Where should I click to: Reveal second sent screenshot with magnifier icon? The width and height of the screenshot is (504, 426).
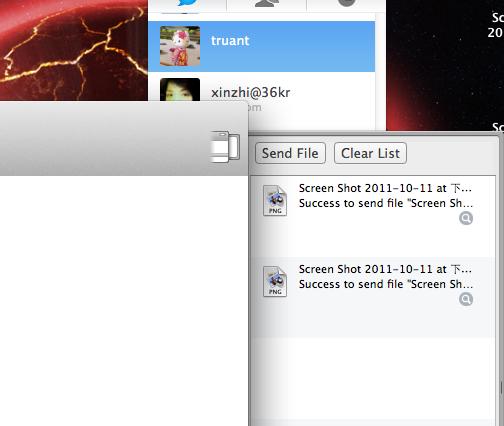466,299
